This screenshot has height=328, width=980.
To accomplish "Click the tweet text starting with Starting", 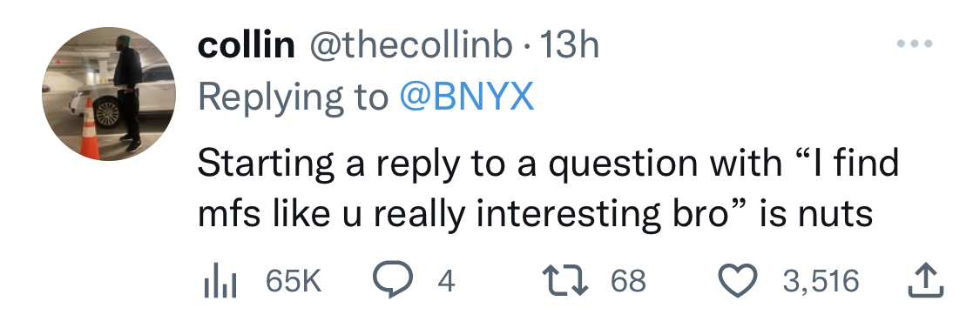I will tap(548, 189).
